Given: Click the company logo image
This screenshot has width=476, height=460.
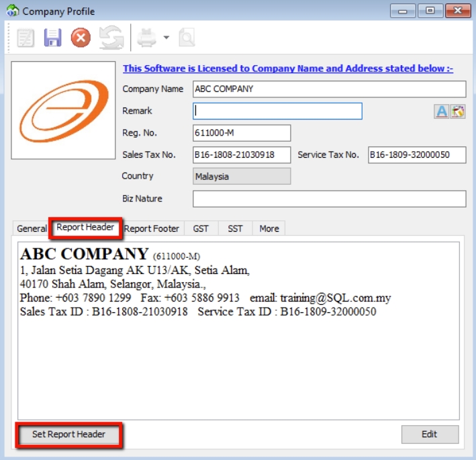Looking at the screenshot, I should pos(63,110).
